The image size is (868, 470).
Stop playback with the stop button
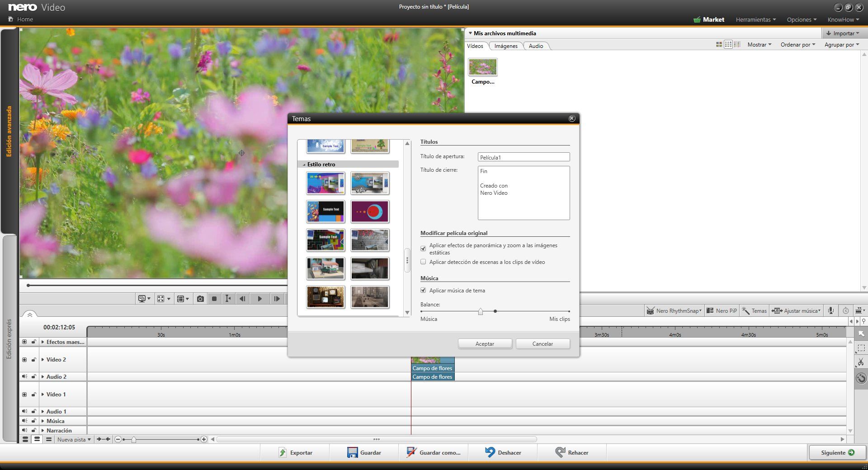click(x=214, y=299)
